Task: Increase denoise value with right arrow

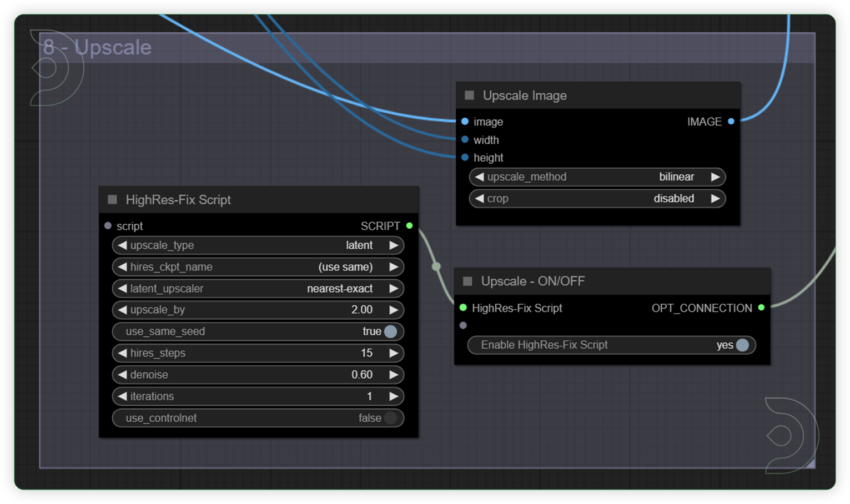Action: pos(394,375)
